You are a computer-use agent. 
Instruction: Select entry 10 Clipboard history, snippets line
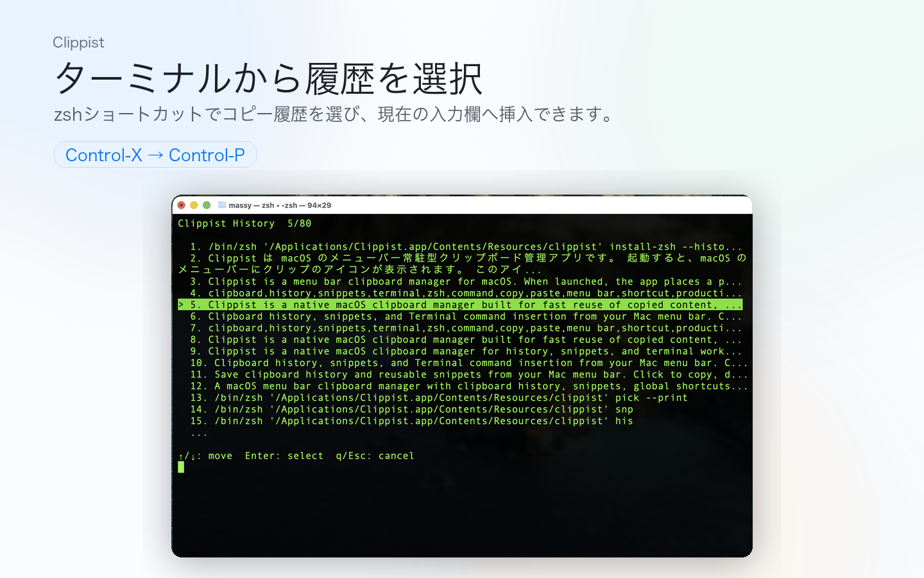point(469,363)
